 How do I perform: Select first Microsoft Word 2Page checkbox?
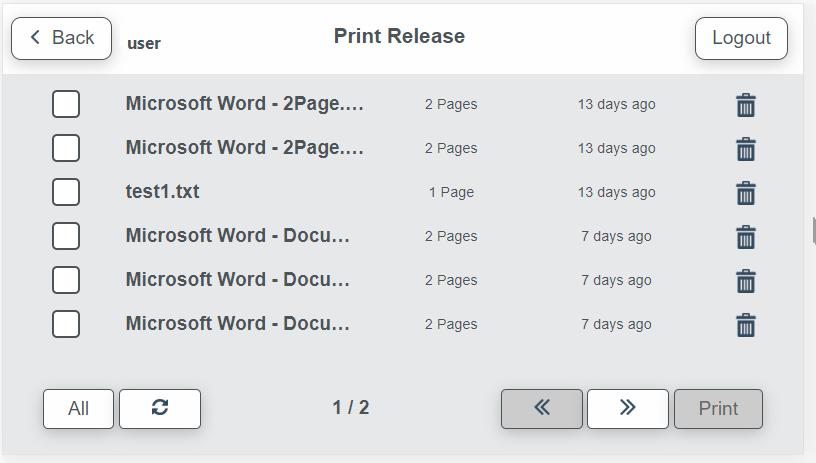click(x=66, y=104)
